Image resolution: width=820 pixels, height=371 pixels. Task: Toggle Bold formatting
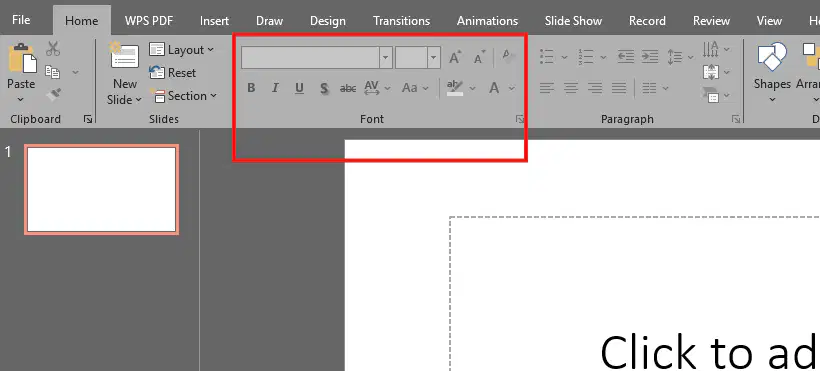(x=251, y=88)
